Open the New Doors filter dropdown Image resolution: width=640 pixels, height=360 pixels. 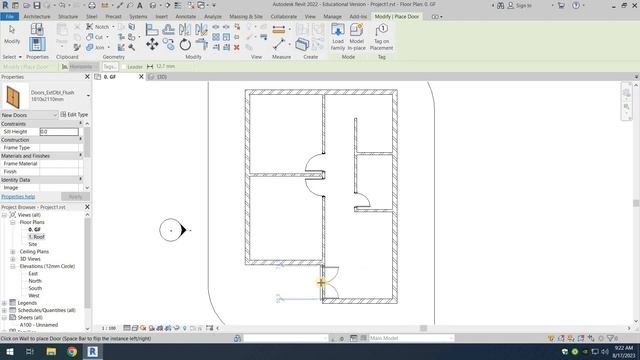pos(29,115)
